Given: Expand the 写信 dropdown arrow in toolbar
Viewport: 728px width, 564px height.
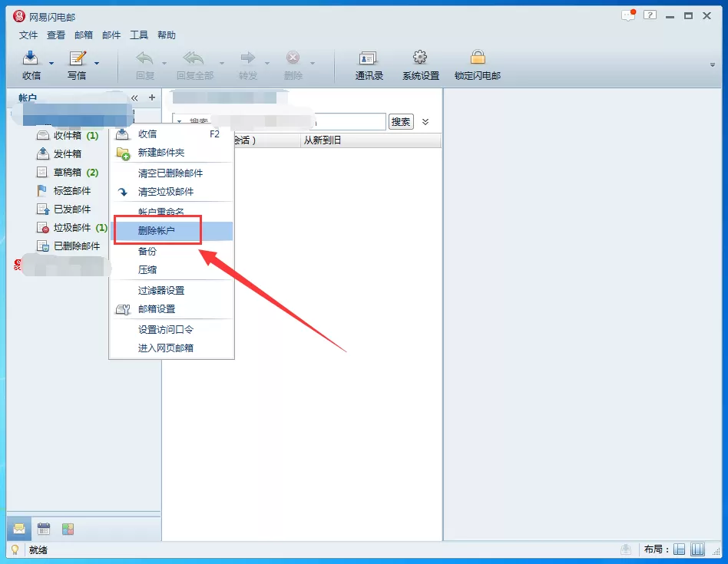Looking at the screenshot, I should [97, 63].
